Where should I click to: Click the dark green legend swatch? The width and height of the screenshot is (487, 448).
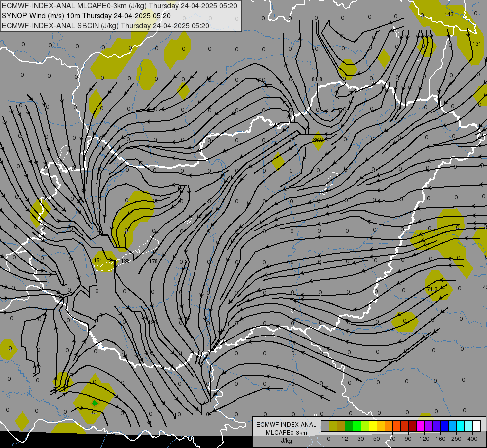[x=349, y=426]
